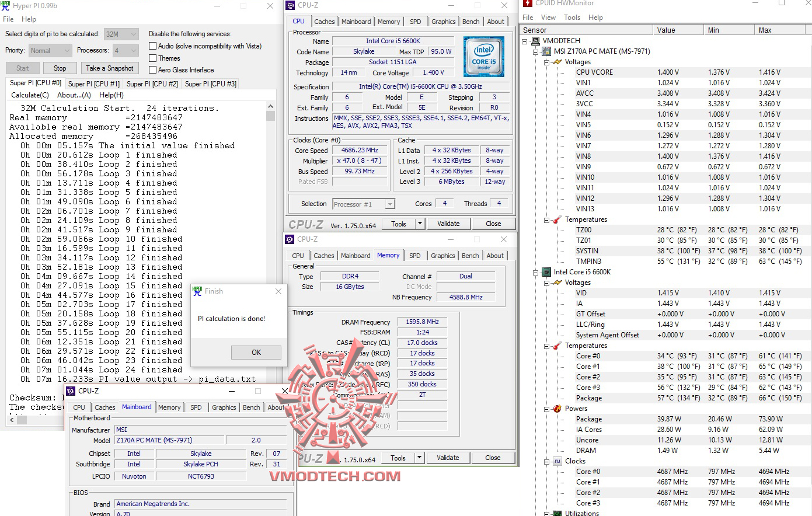Open Tools dropdown arrow in Memory CPU-Z
The width and height of the screenshot is (812, 516).
[419, 458]
